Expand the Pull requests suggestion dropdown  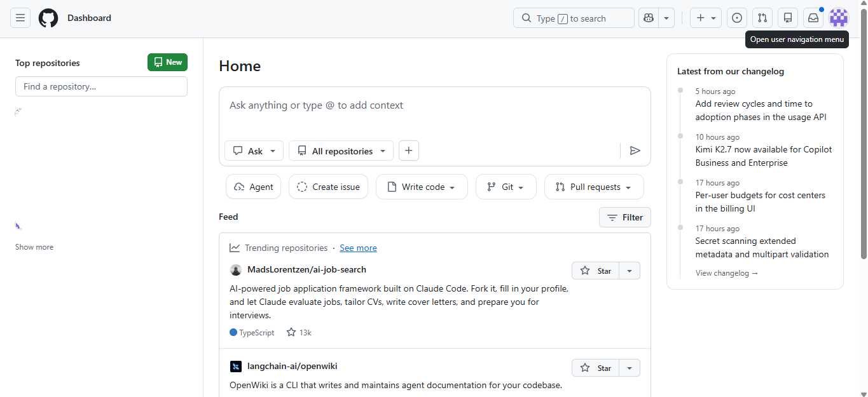[594, 187]
